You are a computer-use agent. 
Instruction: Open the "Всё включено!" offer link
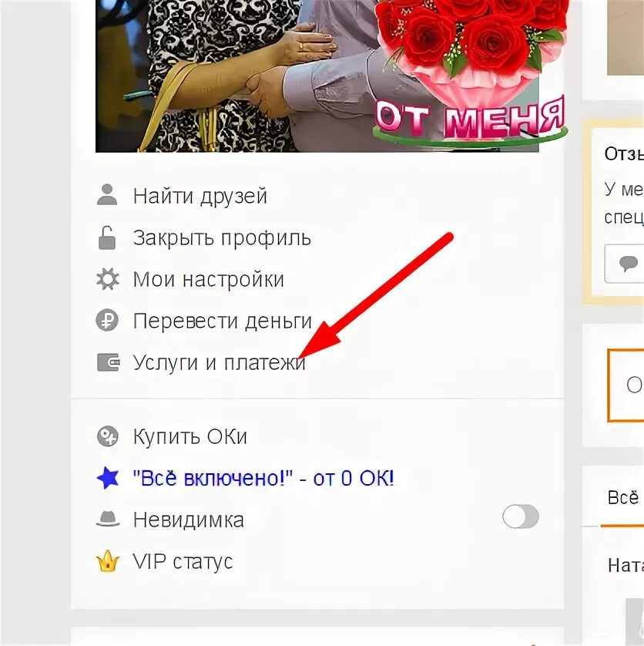coord(263,478)
